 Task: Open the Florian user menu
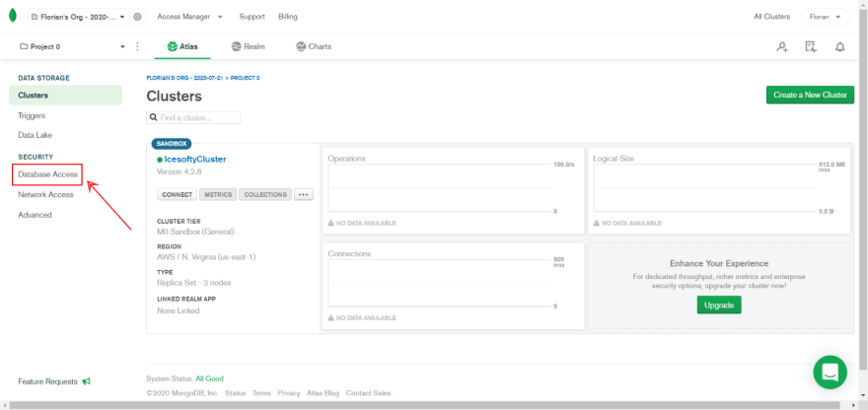tap(826, 17)
